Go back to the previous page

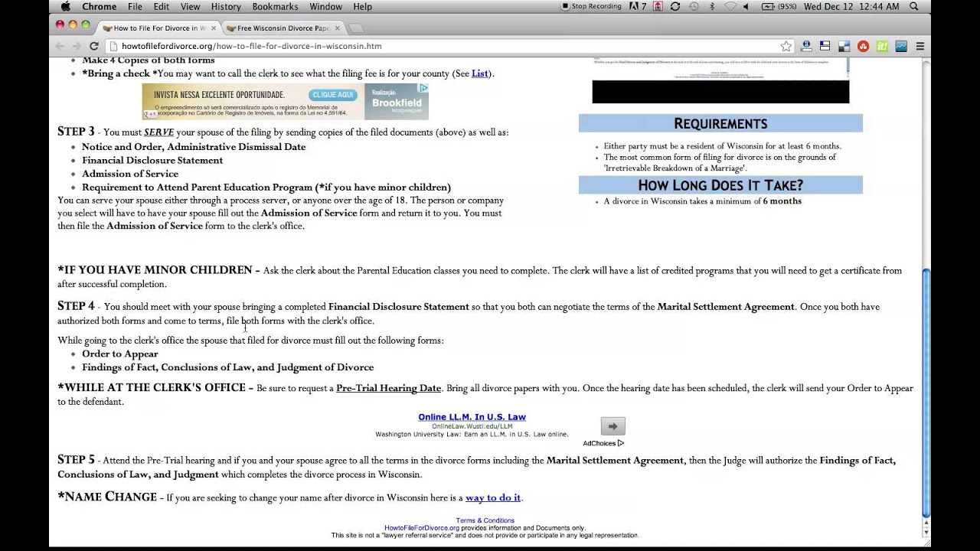(60, 46)
